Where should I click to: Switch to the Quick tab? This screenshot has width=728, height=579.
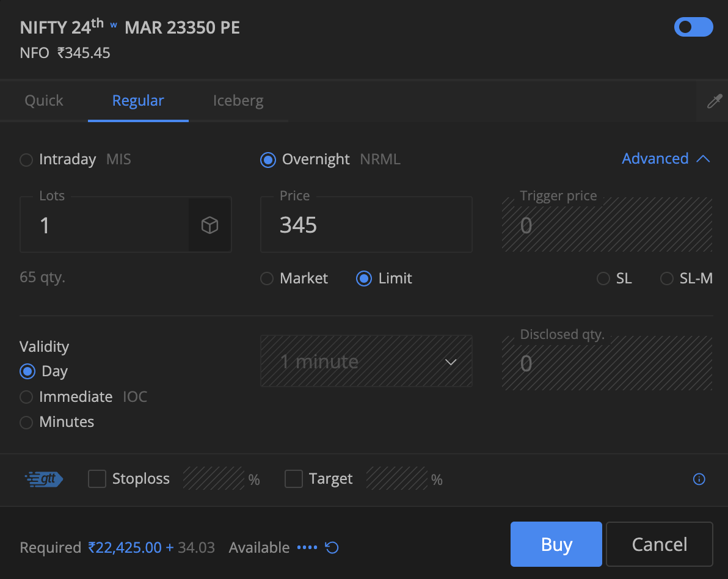(44, 101)
